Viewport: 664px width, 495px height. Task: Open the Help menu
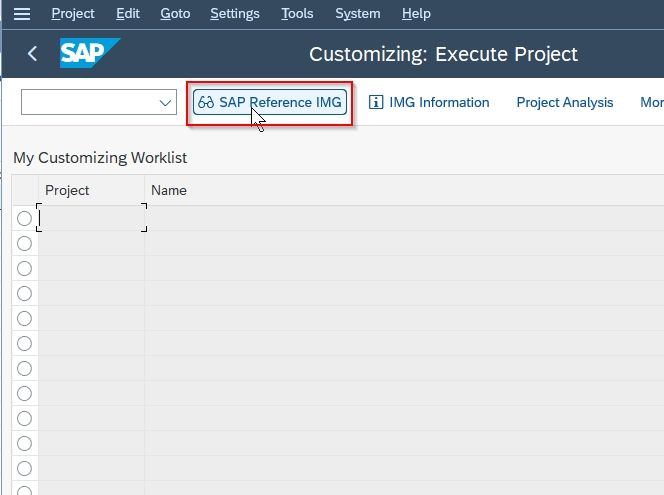coord(416,14)
